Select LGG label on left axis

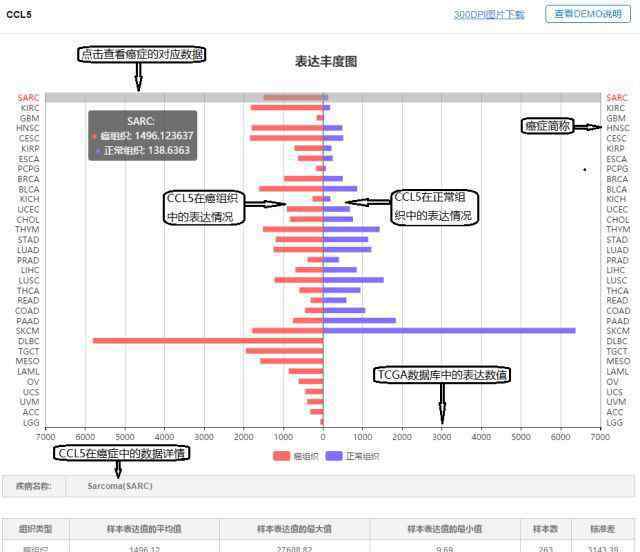31,423
